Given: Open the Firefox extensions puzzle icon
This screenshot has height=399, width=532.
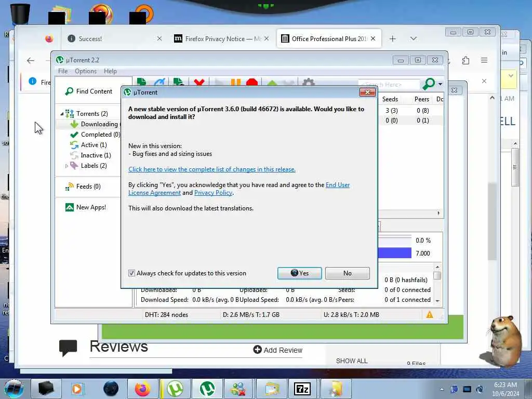Looking at the screenshot, I should pos(466,60).
